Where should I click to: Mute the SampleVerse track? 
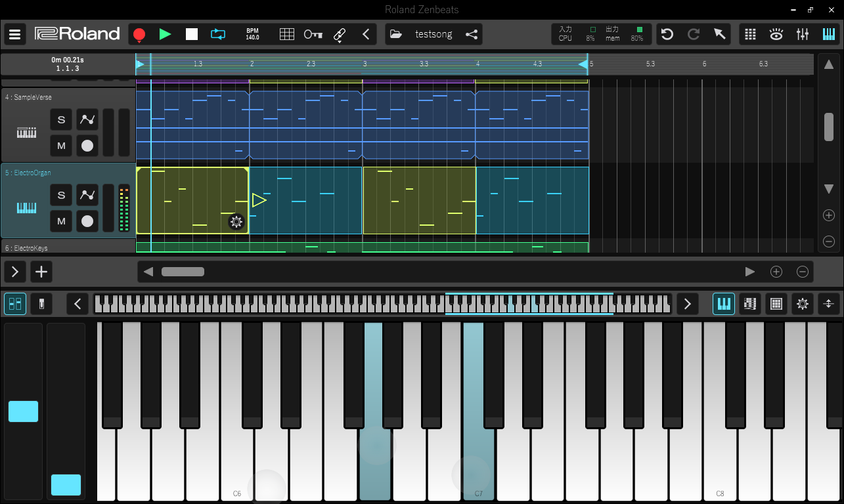coord(62,146)
